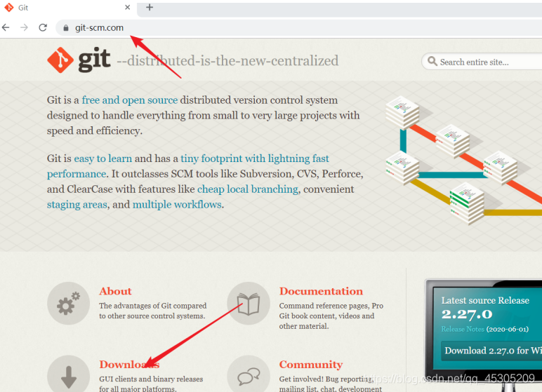542x392 pixels.
Task: Open the easy to learn link
Action: pos(103,158)
